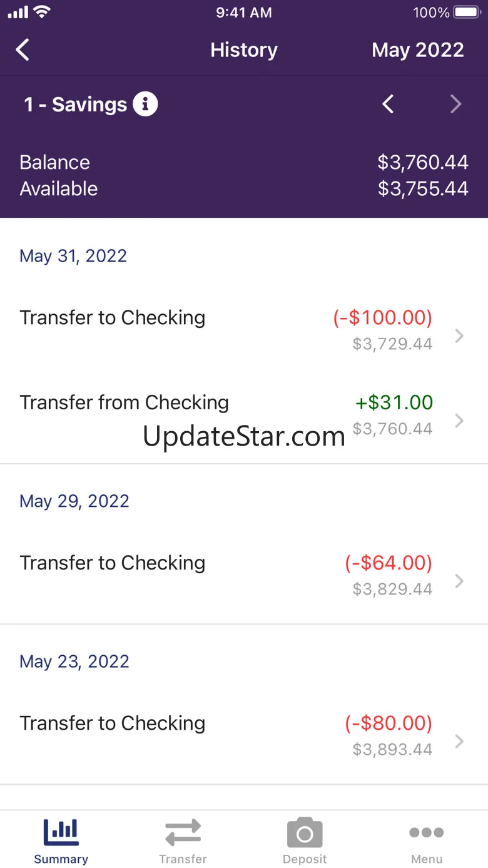488x868 pixels.
Task: Tap the 1 - Savings account title
Action: 75,105
